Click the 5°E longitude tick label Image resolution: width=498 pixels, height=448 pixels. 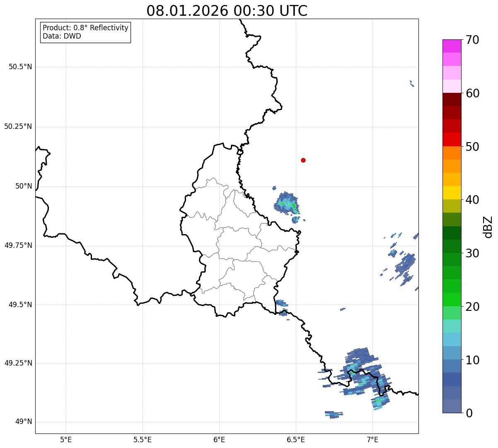[66, 439]
